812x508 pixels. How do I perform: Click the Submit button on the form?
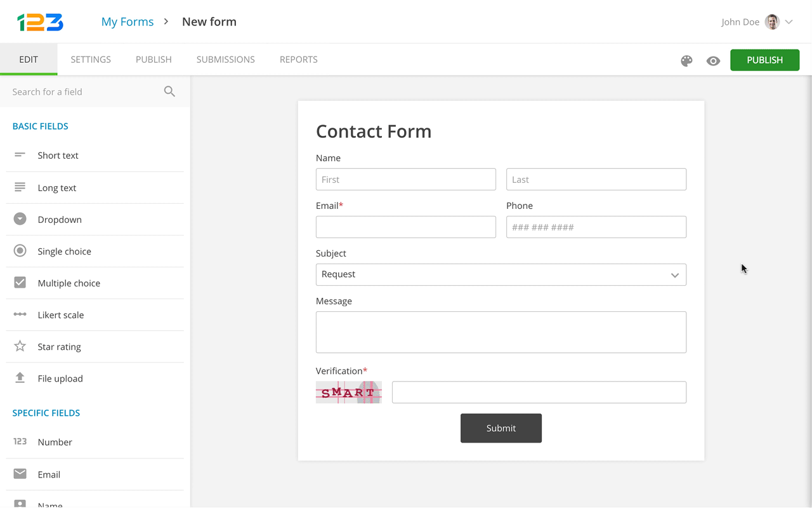501,428
